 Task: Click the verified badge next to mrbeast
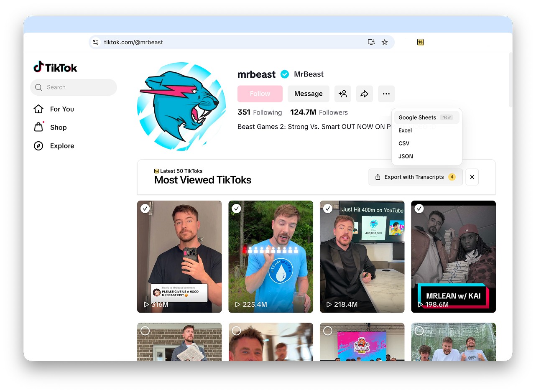285,74
